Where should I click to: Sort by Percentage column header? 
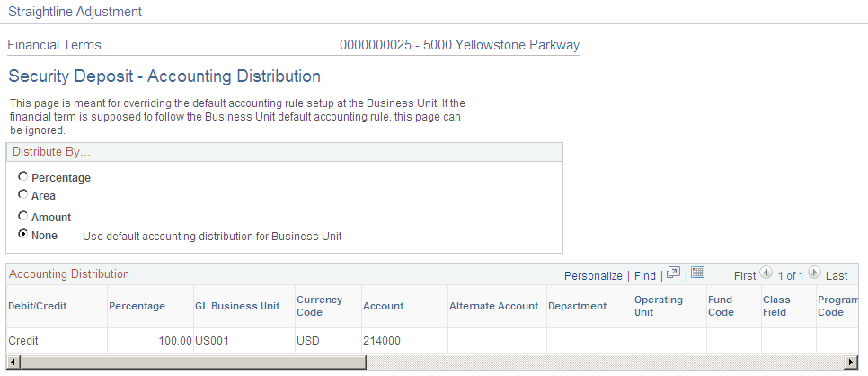coord(137,306)
